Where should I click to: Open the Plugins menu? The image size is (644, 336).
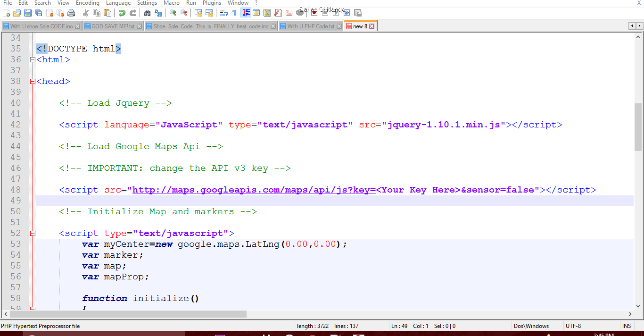(212, 3)
